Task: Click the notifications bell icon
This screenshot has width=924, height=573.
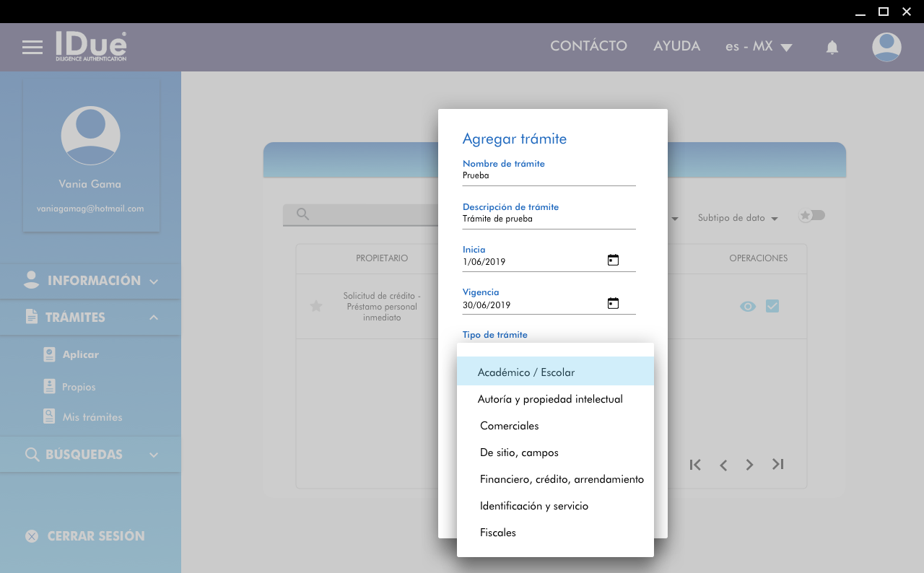Action: (x=832, y=48)
